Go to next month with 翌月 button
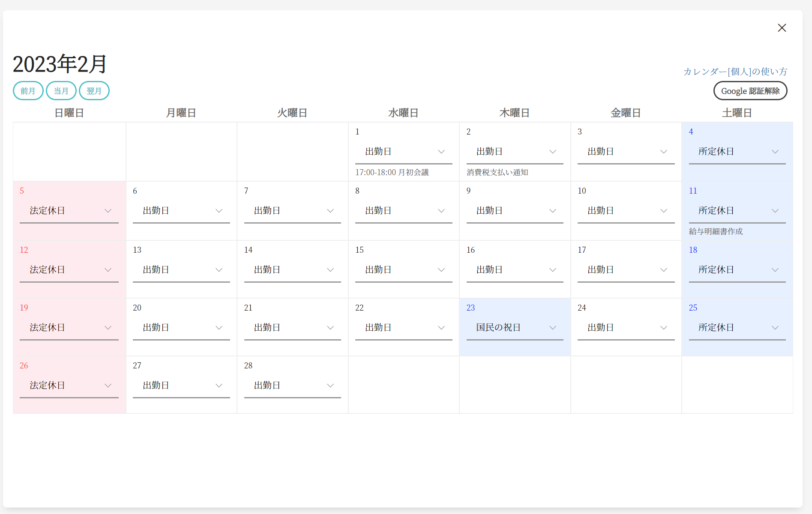This screenshot has width=812, height=514. 94,91
